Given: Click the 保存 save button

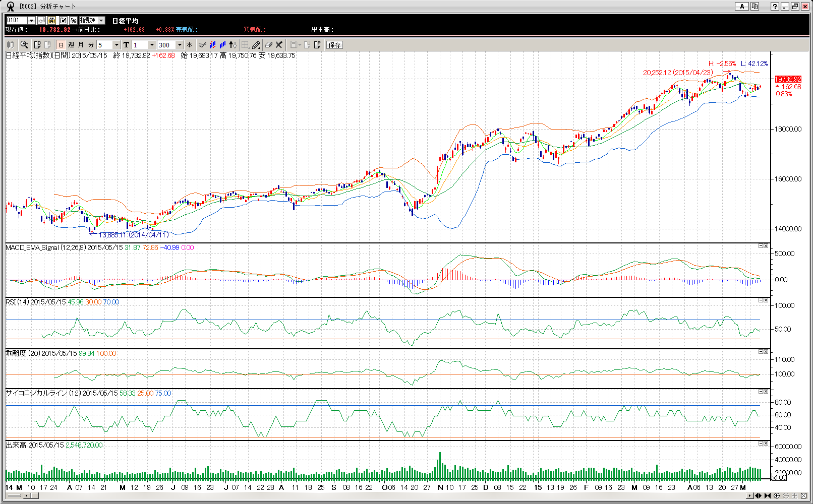Looking at the screenshot, I should (x=334, y=45).
